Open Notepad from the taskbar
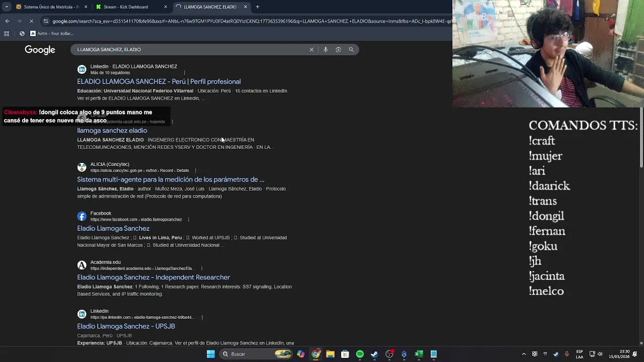The height and width of the screenshot is (362, 644). tap(433, 354)
